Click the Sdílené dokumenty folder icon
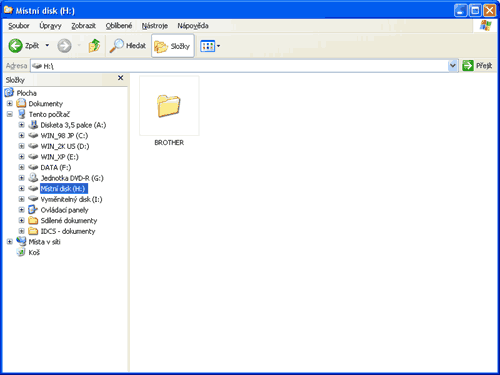 33,220
